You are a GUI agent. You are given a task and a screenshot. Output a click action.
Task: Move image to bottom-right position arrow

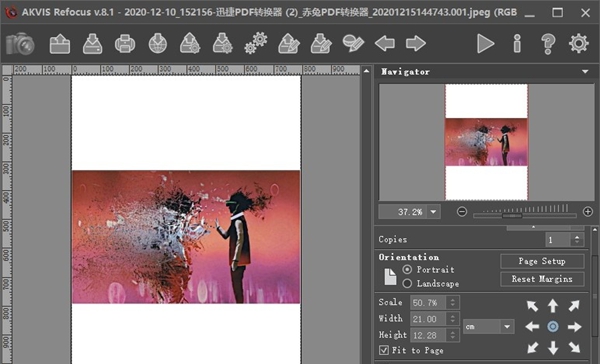pyautogui.click(x=574, y=347)
